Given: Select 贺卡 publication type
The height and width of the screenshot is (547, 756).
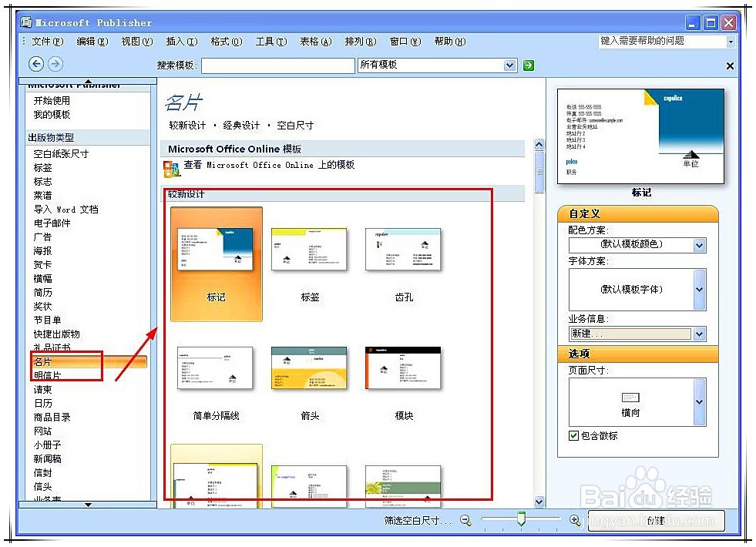Looking at the screenshot, I should pyautogui.click(x=42, y=265).
